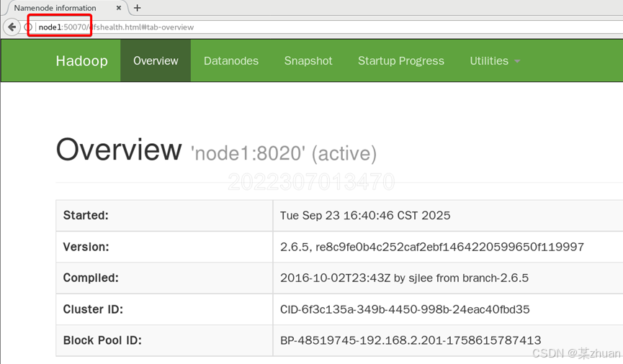Select the block pool value BP-48519745
Viewport: 623px width, 364px height.
[411, 340]
